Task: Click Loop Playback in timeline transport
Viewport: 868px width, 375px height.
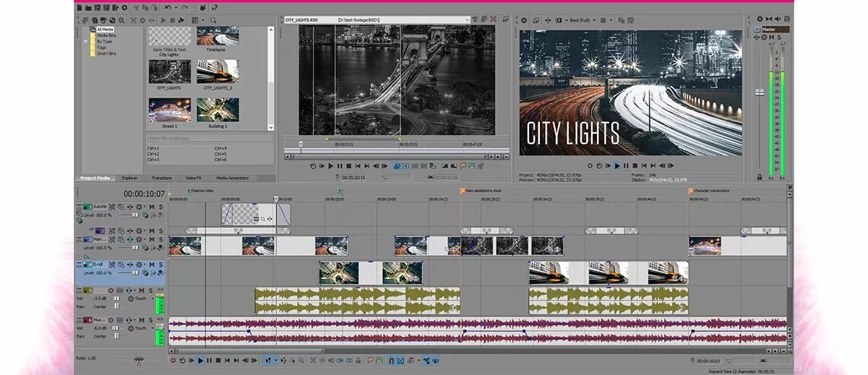Action: click(182, 361)
